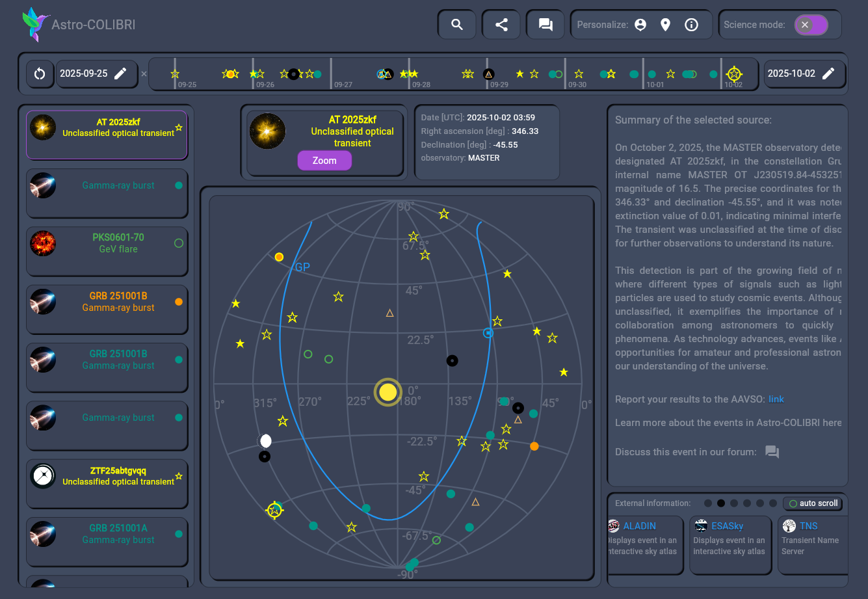Set observer location with pin icon
Image resolution: width=868 pixels, height=599 pixels.
[x=665, y=25]
